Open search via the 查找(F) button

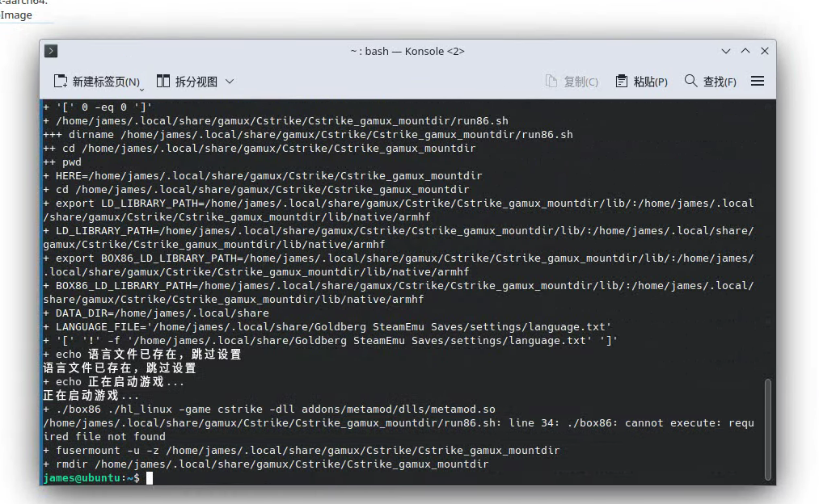[711, 82]
